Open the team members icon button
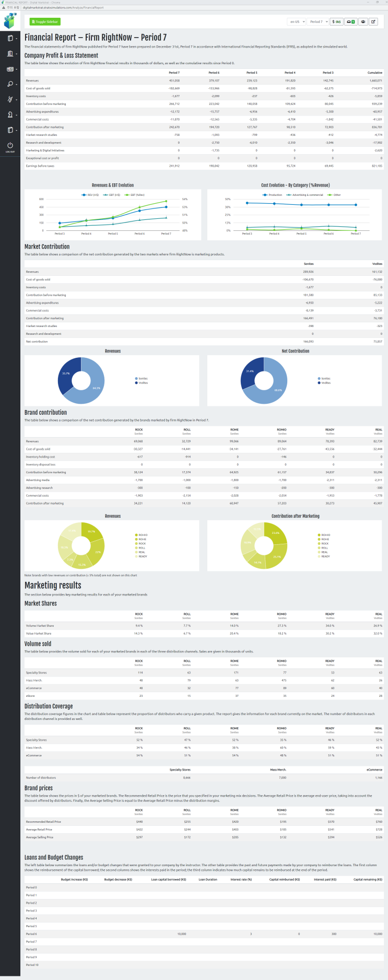 [363, 22]
